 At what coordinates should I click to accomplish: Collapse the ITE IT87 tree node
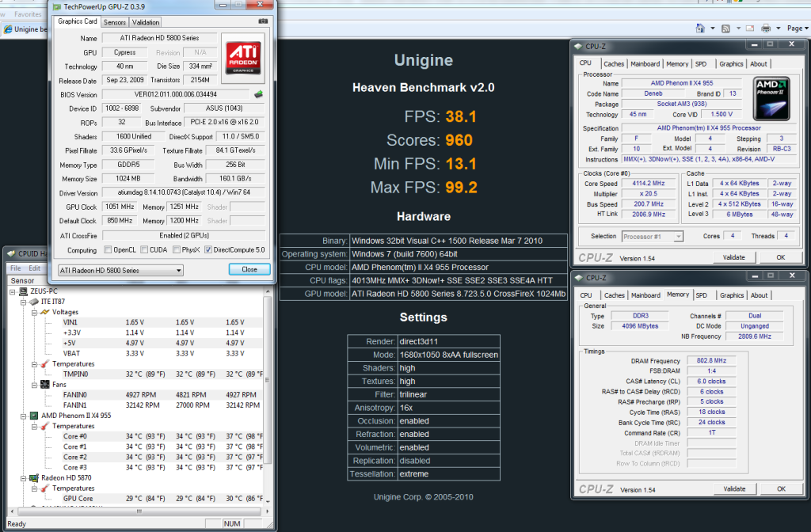[x=23, y=302]
